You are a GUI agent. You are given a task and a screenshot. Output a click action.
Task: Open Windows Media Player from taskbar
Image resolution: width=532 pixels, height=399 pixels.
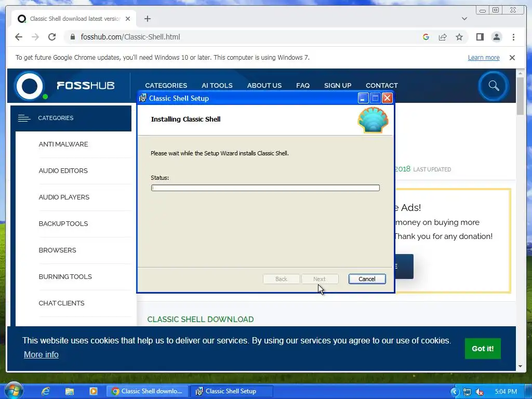click(x=94, y=391)
